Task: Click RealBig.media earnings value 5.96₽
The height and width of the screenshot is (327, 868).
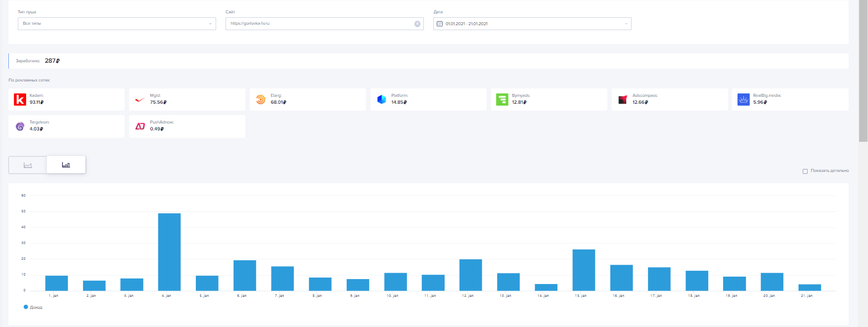Action: pos(760,102)
